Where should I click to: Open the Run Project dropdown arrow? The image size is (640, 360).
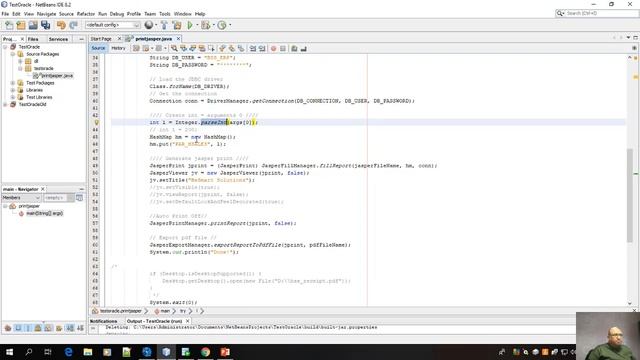point(197,25)
